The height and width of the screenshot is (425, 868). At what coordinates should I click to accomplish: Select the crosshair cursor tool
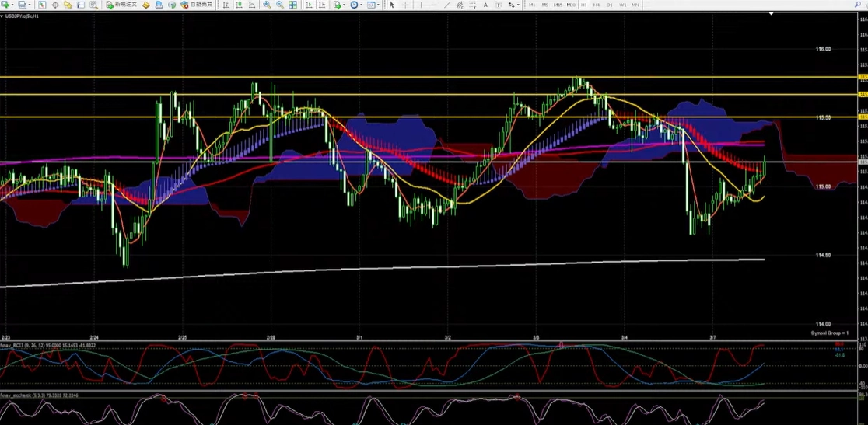405,5
